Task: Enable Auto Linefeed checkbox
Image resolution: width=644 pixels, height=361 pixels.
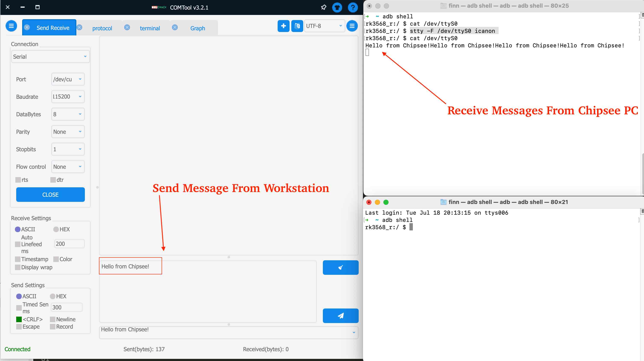Action: [x=17, y=244]
